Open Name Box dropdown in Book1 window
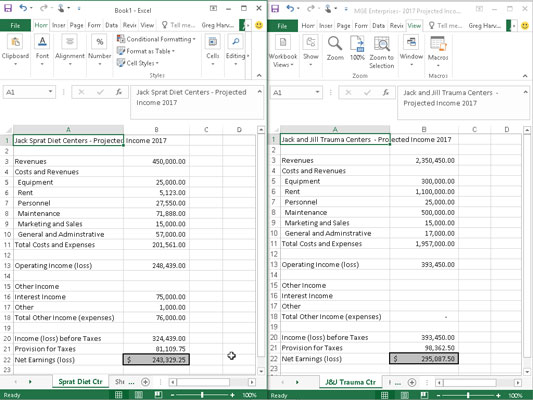Image resolution: width=533 pixels, height=400 pixels. coord(50,91)
